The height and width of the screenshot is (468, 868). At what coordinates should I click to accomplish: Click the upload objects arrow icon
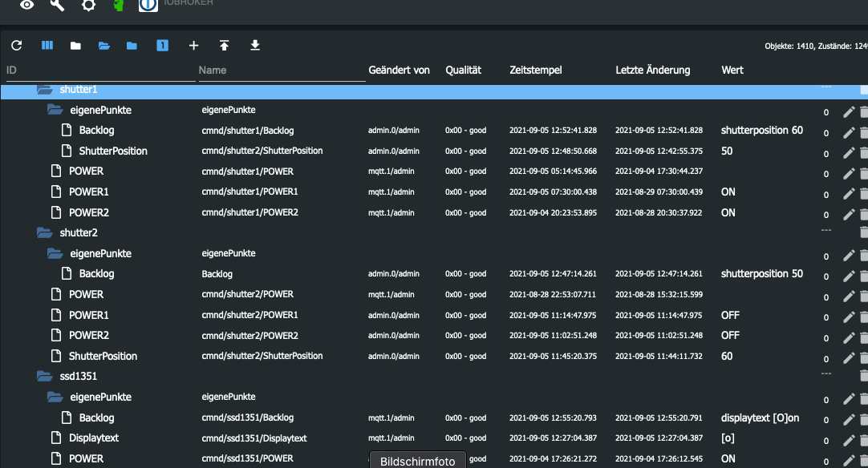225,46
